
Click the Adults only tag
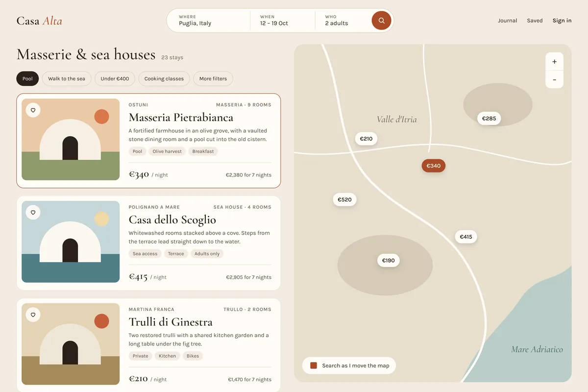(x=207, y=254)
